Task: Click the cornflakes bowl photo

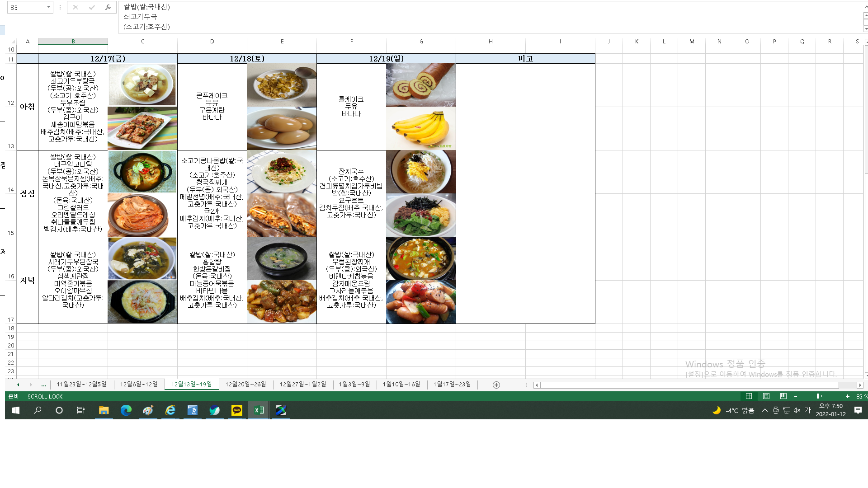Action: click(x=282, y=85)
